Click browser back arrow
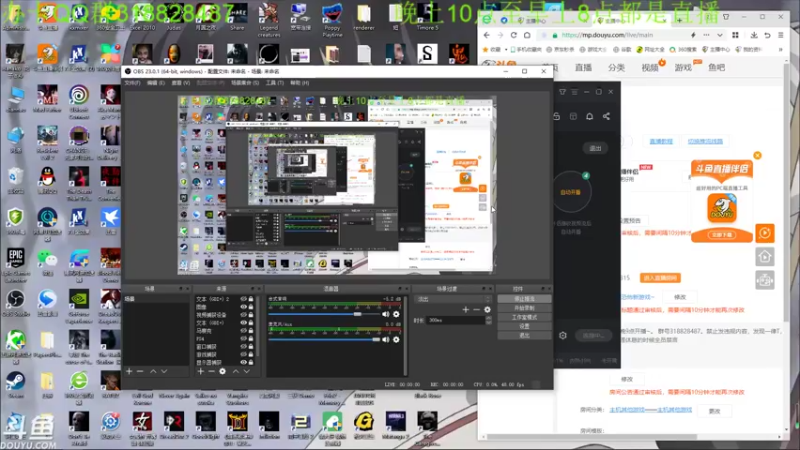The height and width of the screenshot is (450, 800). [x=487, y=35]
